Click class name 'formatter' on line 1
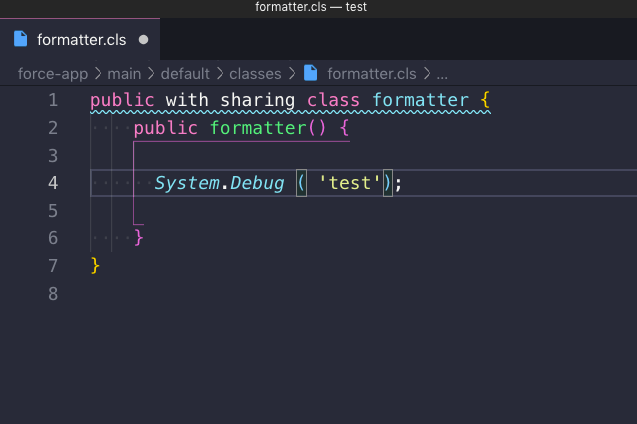This screenshot has height=424, width=637. click(420, 100)
